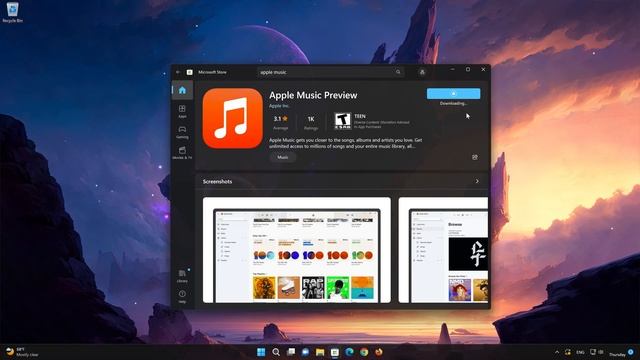
Task: Open the Apple Inc. publisher link
Action: pos(279,106)
